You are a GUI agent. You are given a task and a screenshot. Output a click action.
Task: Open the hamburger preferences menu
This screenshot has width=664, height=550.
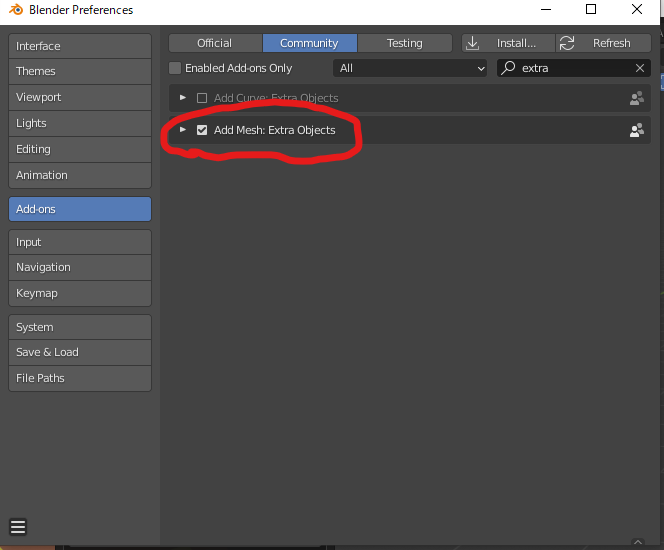pyautogui.click(x=18, y=527)
